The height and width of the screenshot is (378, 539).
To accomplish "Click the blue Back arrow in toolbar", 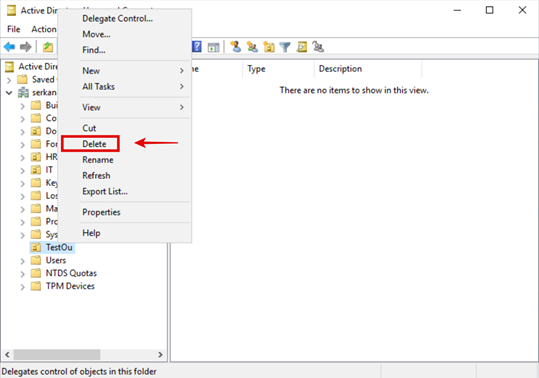I will (x=10, y=47).
